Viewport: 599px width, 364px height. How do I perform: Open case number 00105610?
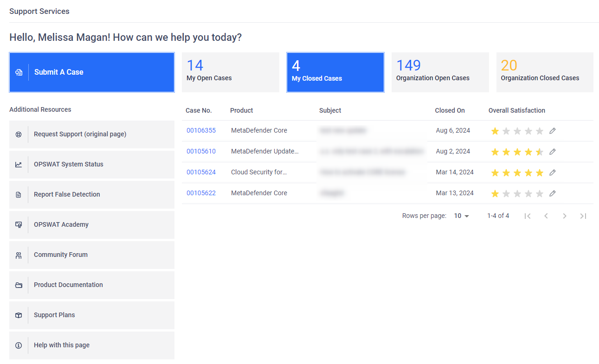[x=201, y=152]
